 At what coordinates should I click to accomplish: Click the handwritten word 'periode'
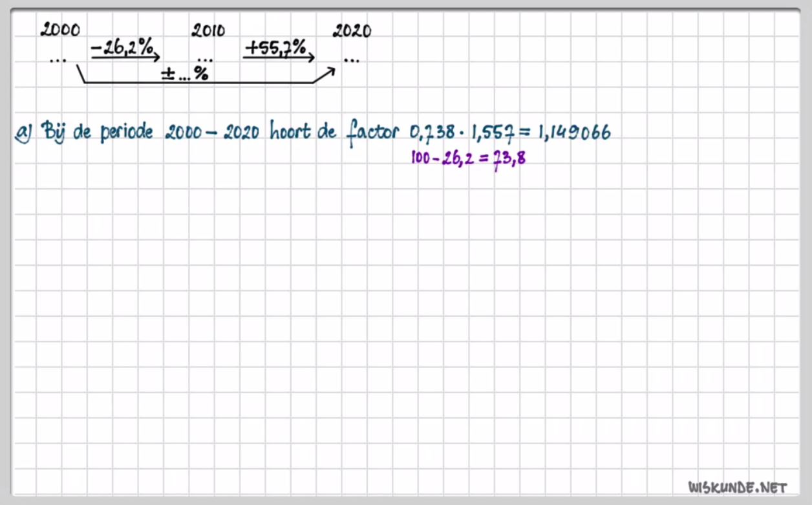point(126,133)
